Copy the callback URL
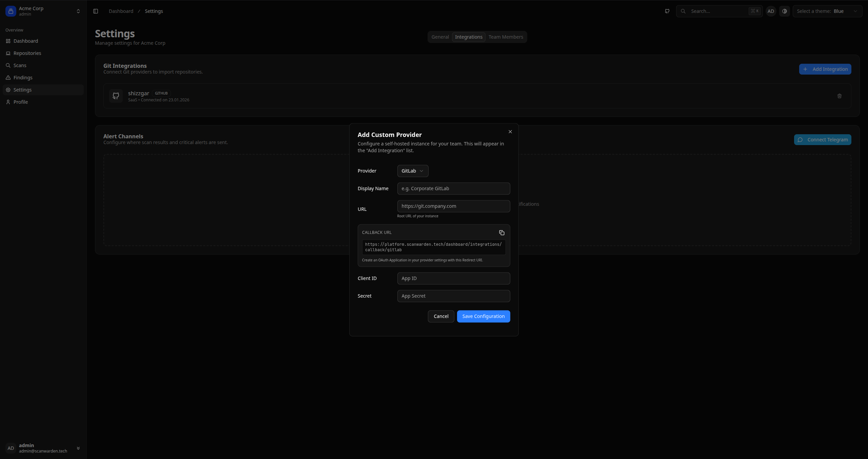The width and height of the screenshot is (868, 459). pyautogui.click(x=501, y=233)
